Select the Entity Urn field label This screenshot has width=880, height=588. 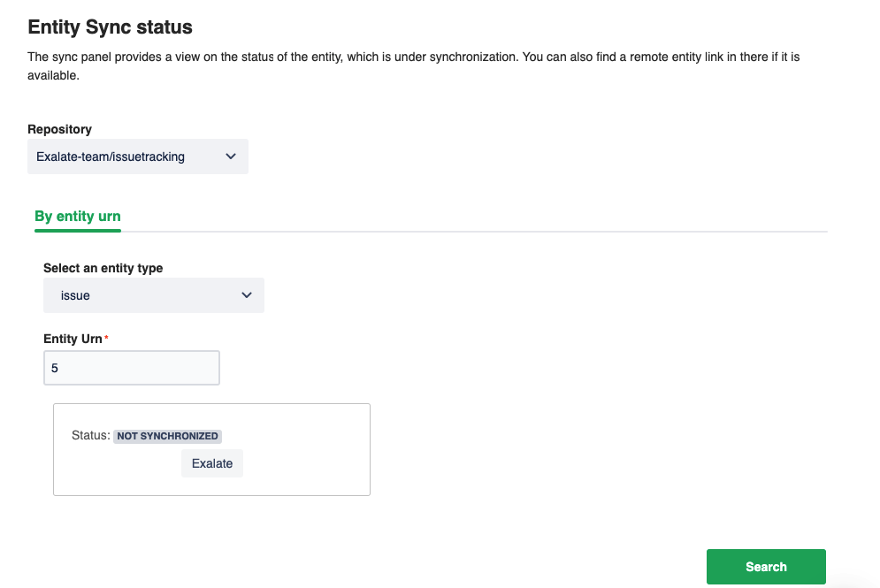click(71, 339)
